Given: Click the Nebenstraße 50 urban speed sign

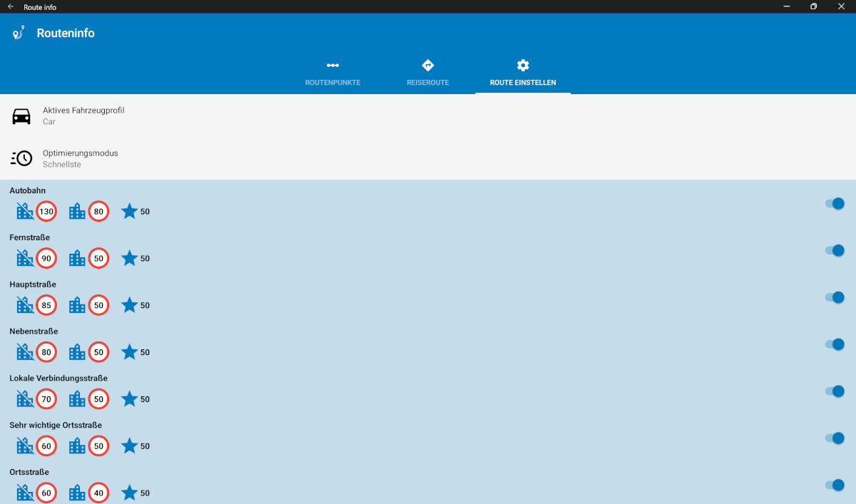Looking at the screenshot, I should coord(98,353).
